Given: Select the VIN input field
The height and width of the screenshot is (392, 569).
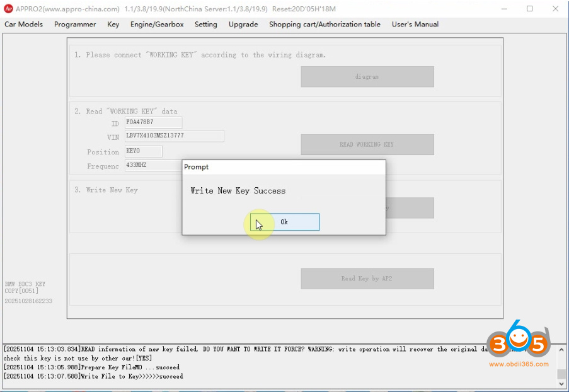Looking at the screenshot, I should tap(174, 136).
